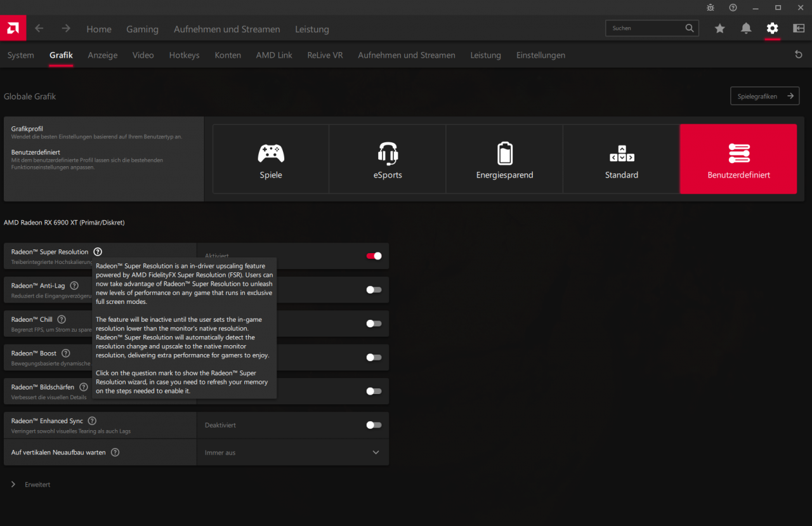Viewport: 812px width, 526px height.
Task: Toggle sidebar panel icon in header
Action: point(799,29)
